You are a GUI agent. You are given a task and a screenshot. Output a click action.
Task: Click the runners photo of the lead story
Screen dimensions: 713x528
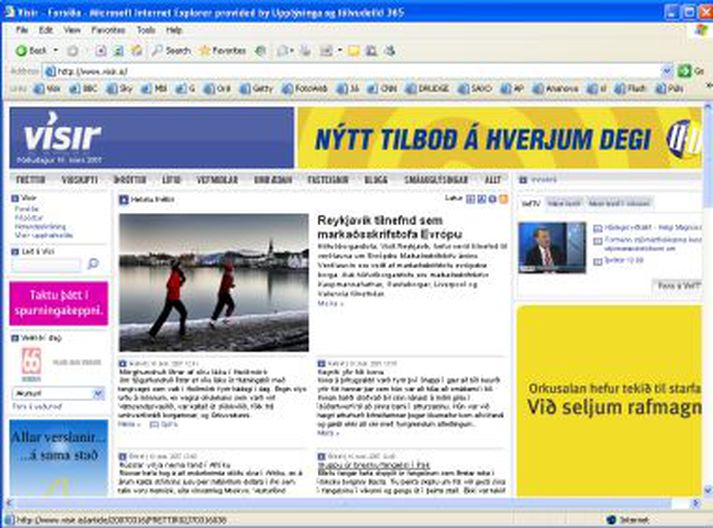click(214, 282)
